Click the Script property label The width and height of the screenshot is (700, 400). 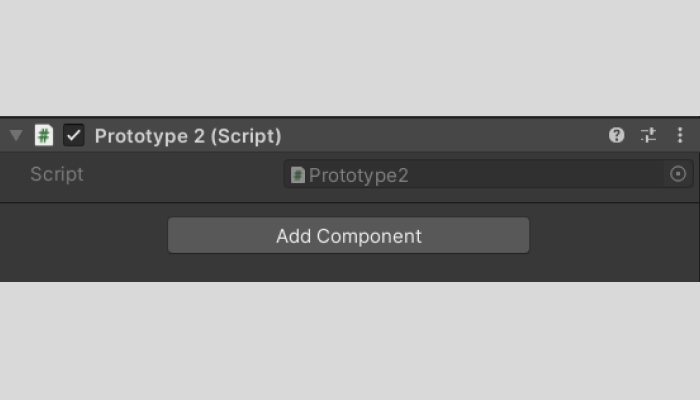click(57, 174)
